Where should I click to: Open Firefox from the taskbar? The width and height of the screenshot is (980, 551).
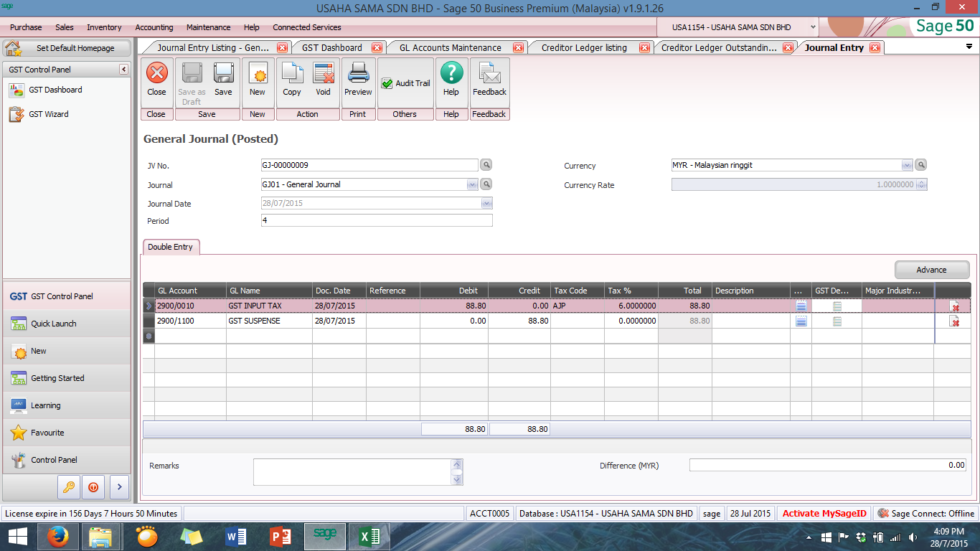point(58,537)
